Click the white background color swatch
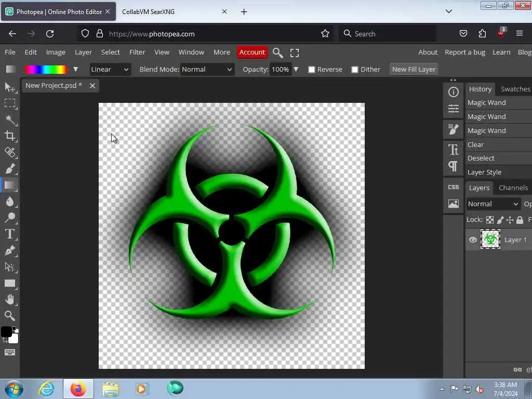Screen dimensions: 532x399 [14, 338]
